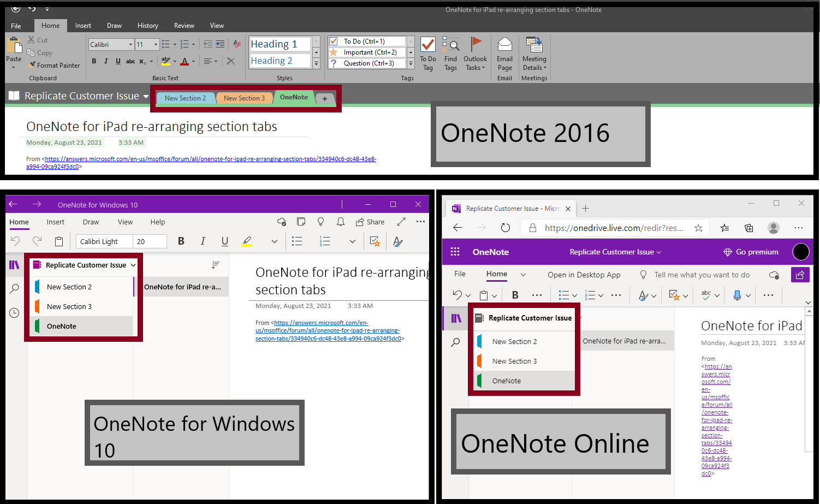Click the Outlook Tasks flag icon
The image size is (820, 504).
(x=476, y=44)
